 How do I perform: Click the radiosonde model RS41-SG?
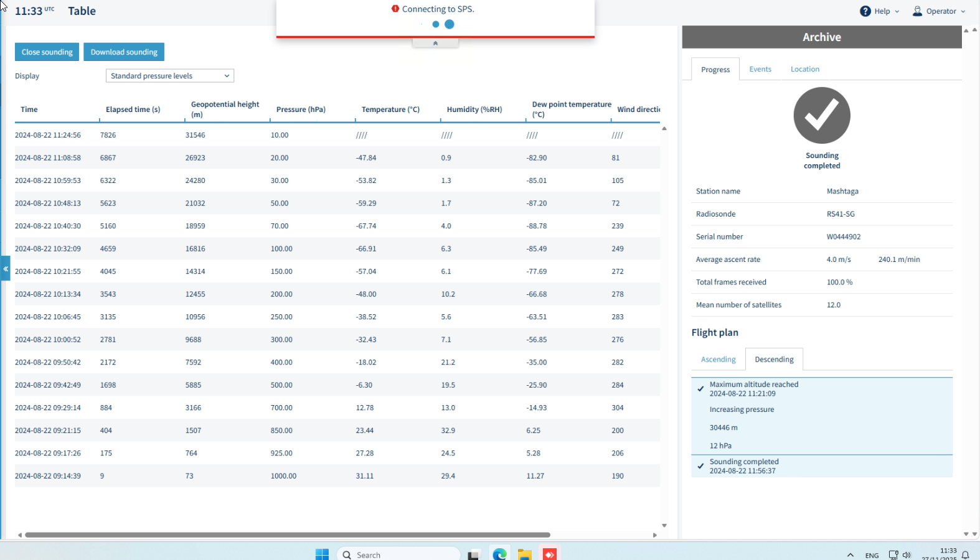841,214
